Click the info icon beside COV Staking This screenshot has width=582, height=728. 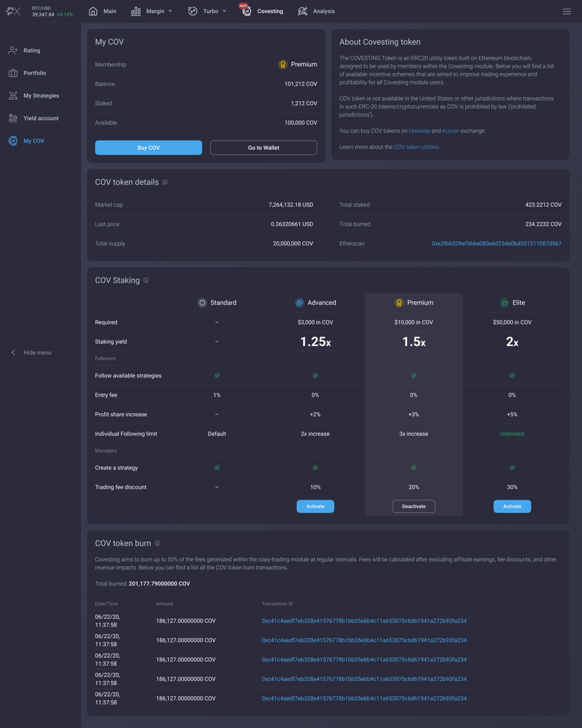146,280
